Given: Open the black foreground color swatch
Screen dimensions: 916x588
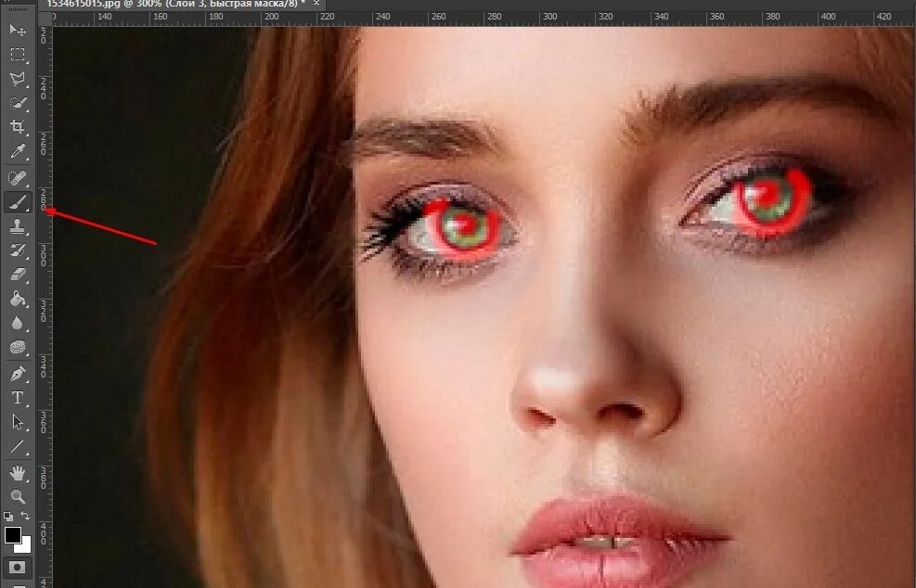Looking at the screenshot, I should [13, 535].
